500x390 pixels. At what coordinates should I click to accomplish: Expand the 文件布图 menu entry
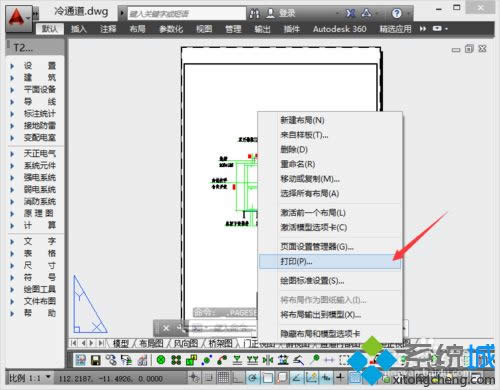click(12, 302)
